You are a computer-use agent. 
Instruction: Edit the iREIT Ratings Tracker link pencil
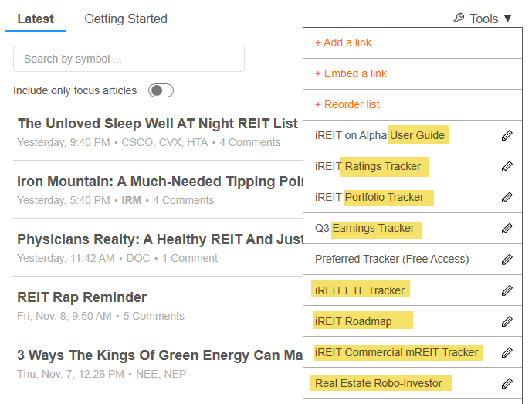pos(507,167)
